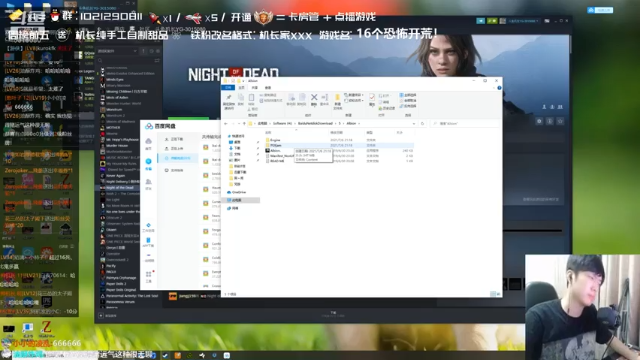
Task: Click the Move To icon in ribbon
Action: (x=291, y=99)
